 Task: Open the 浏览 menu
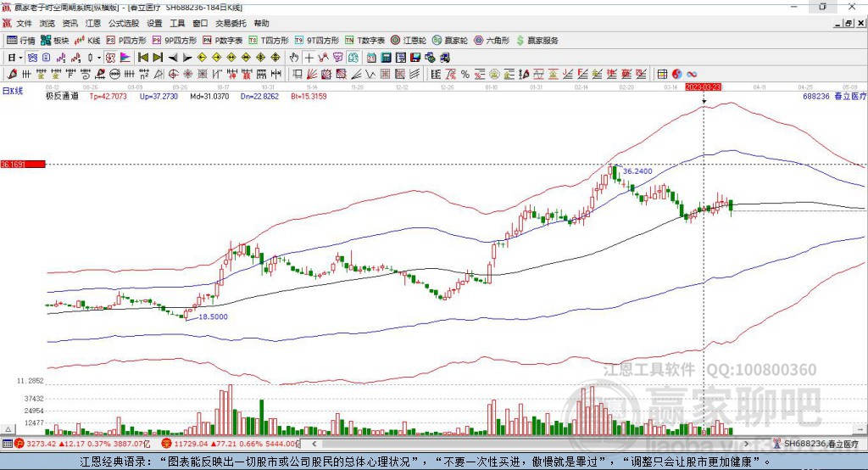coord(47,23)
